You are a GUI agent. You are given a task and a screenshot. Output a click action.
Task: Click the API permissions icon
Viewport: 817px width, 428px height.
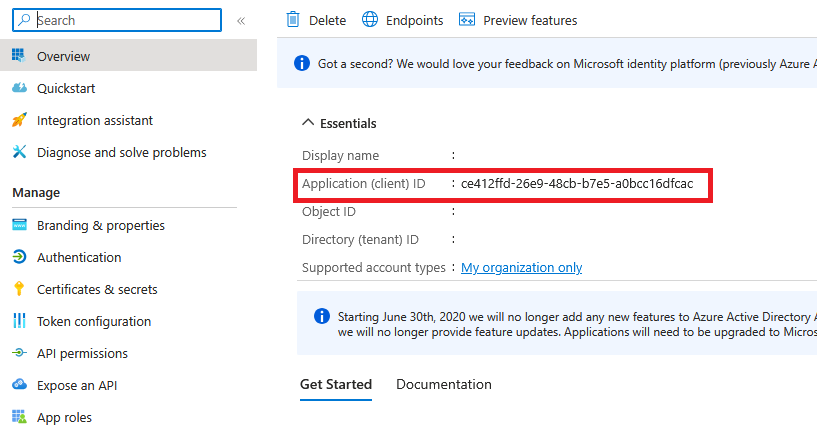click(x=19, y=354)
